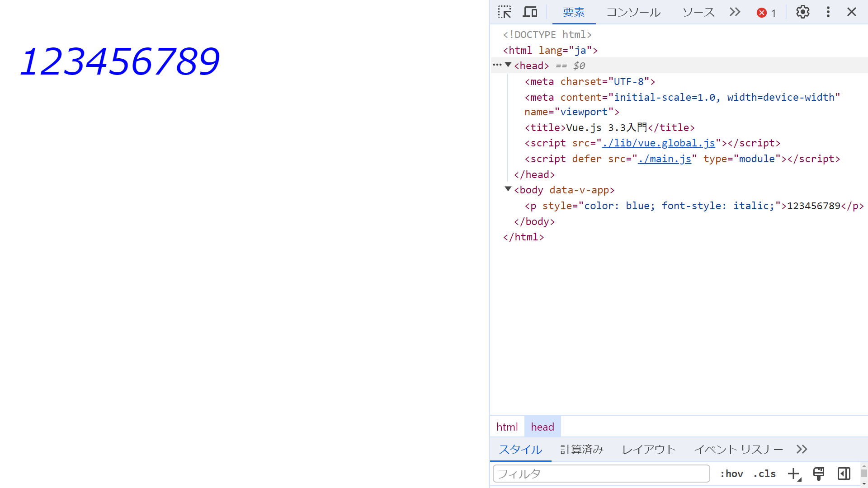The image size is (868, 488).
Task: Switch to the 計算済み tab
Action: coord(581,449)
